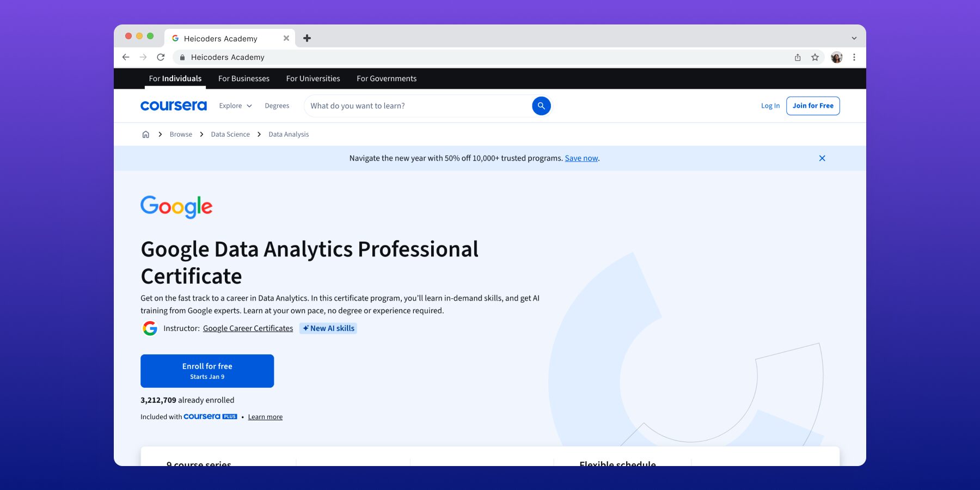This screenshot has width=980, height=490.
Task: Click the Google logo above the certificate title
Action: (x=175, y=206)
